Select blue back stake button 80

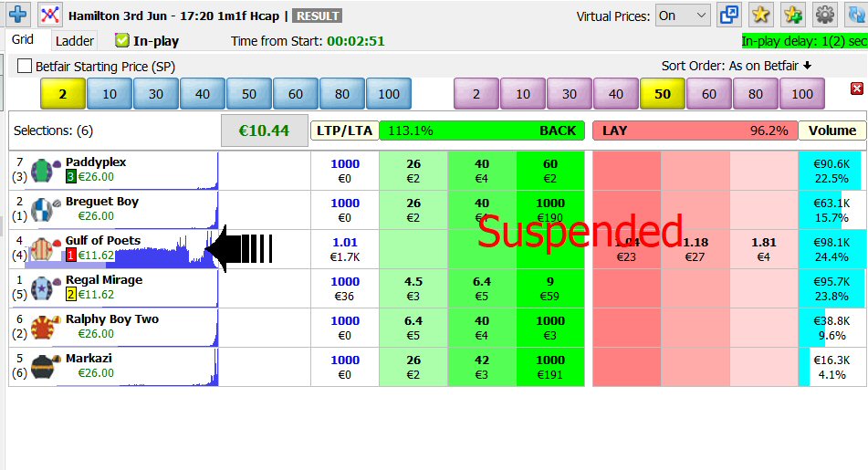pos(342,94)
